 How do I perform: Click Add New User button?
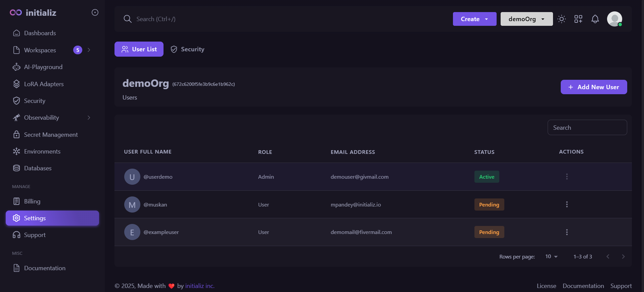coord(594,87)
